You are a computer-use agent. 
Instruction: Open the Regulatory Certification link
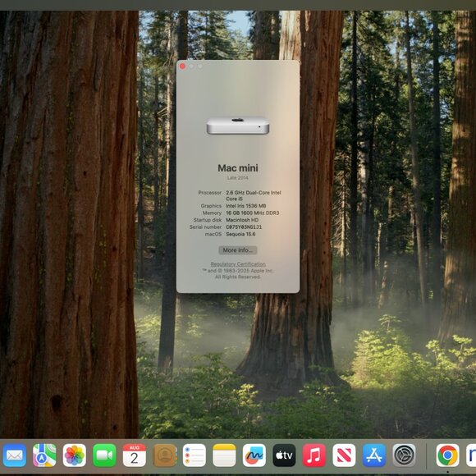coord(238,264)
